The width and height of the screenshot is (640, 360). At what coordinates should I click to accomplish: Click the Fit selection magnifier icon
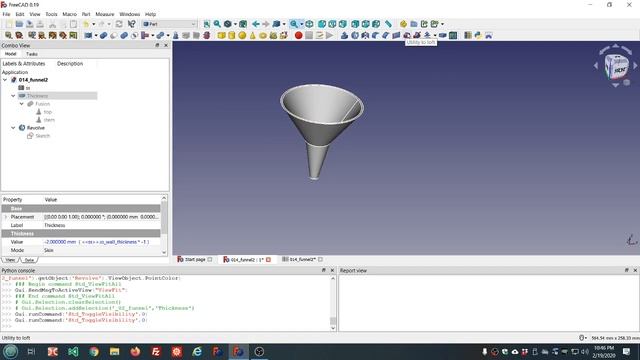[x=217, y=24]
